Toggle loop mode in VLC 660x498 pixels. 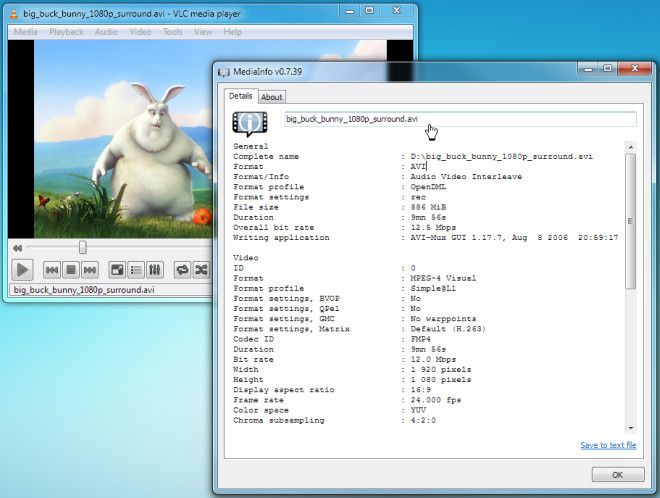182,270
